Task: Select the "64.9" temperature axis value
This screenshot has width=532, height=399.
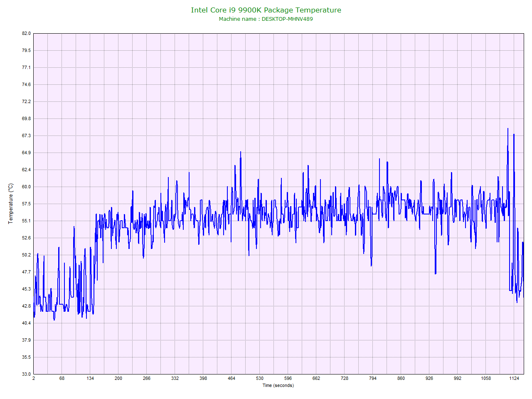Action: coord(26,153)
